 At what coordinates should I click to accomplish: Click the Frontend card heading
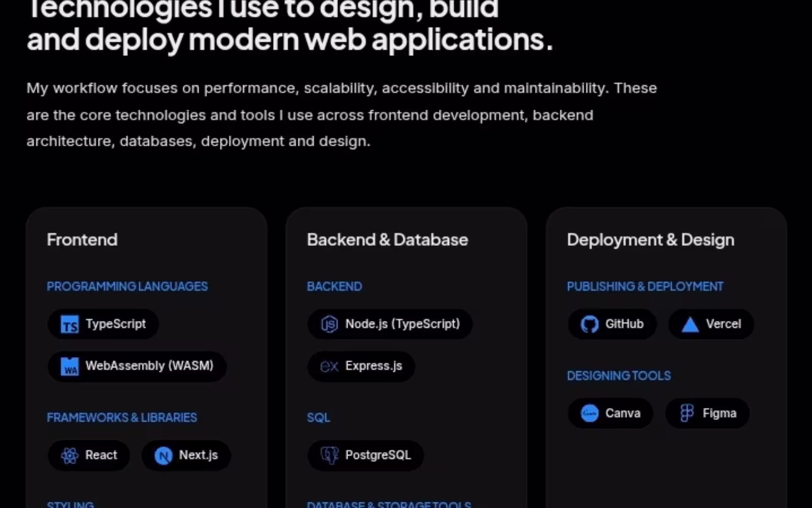tap(82, 240)
